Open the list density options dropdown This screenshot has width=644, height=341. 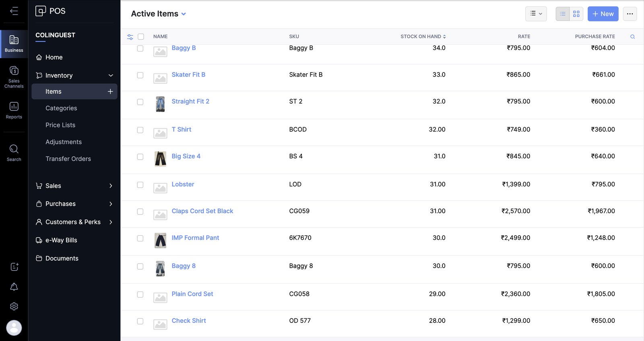click(x=536, y=14)
